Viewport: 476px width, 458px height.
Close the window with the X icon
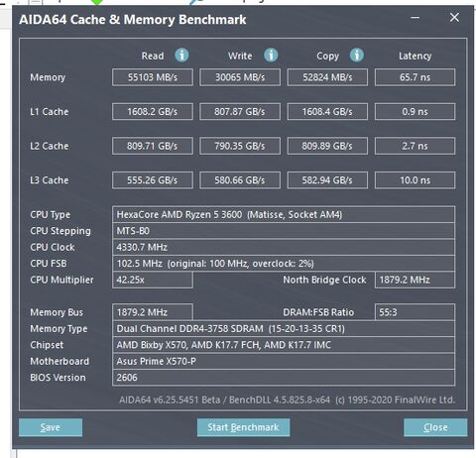454,18
